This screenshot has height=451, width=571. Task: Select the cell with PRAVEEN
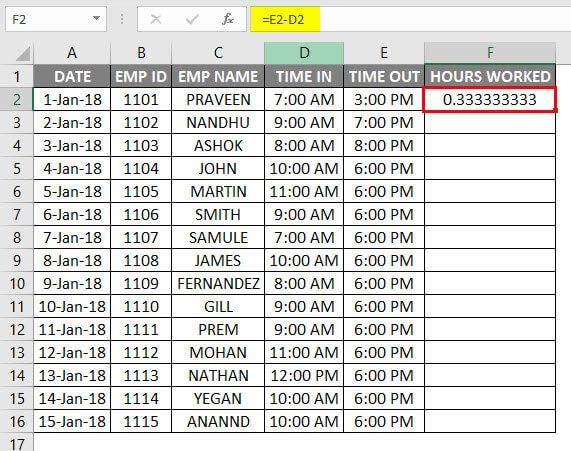pyautogui.click(x=218, y=99)
